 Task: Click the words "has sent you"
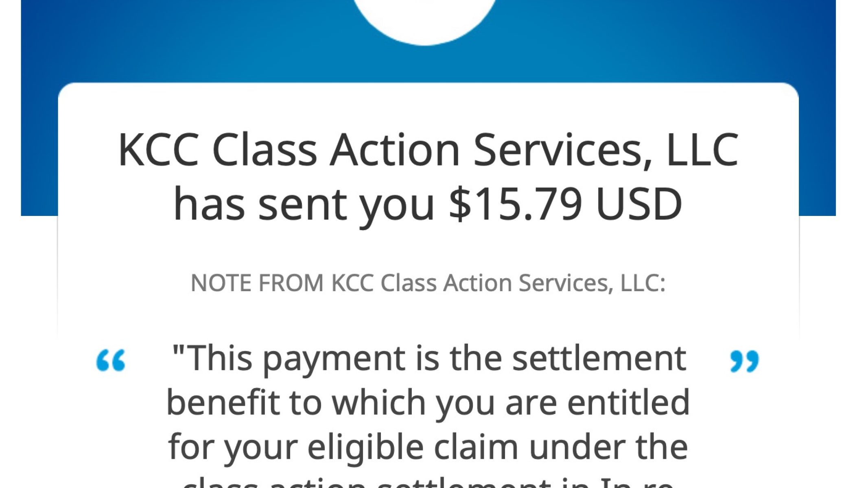click(304, 204)
